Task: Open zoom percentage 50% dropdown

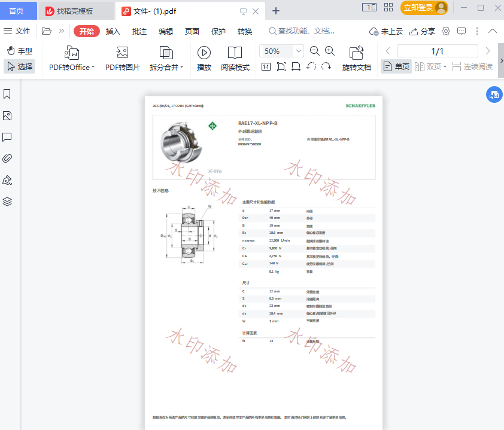Action: (299, 51)
